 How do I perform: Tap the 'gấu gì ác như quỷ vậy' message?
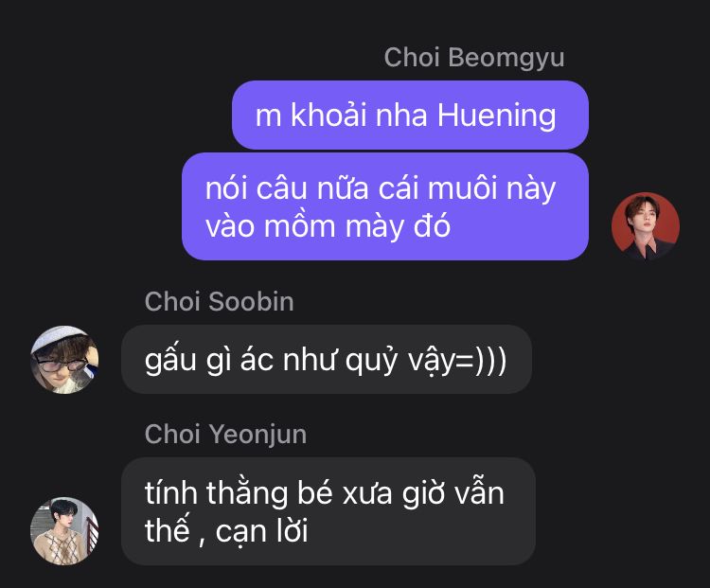pyautogui.click(x=327, y=360)
